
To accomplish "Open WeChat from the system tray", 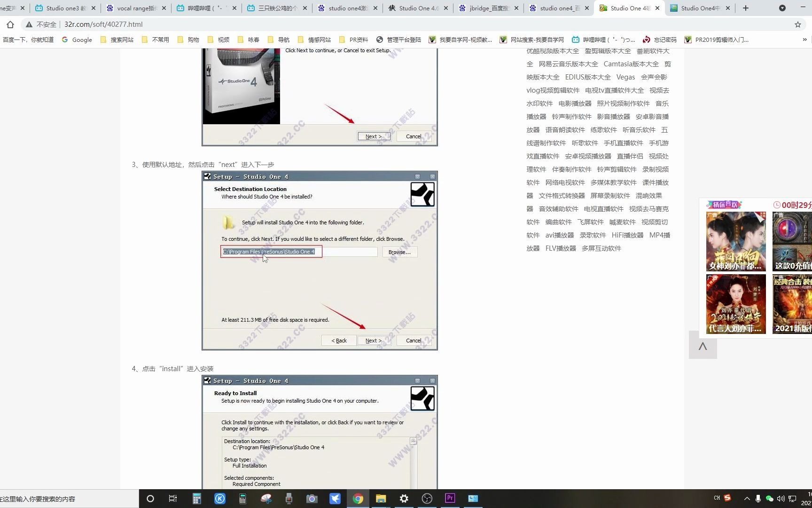I will [769, 499].
